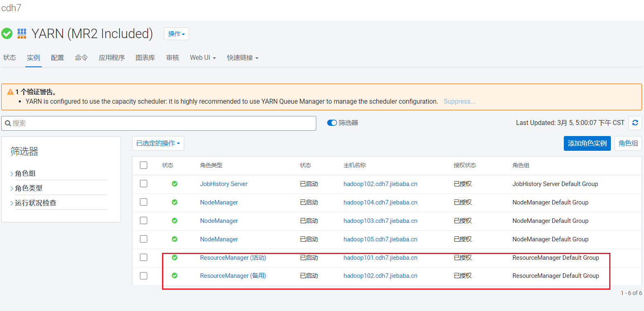The image size is (644, 311).
Task: Toggle the 筛选器 filter switch
Action: point(332,123)
